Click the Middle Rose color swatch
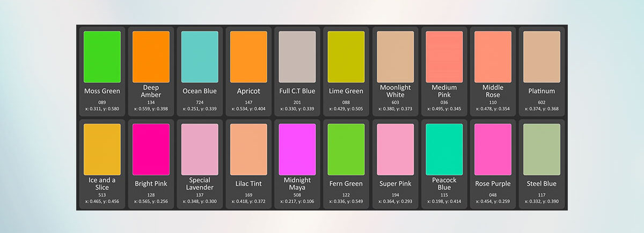Image resolution: width=644 pixels, height=233 pixels. [x=493, y=57]
